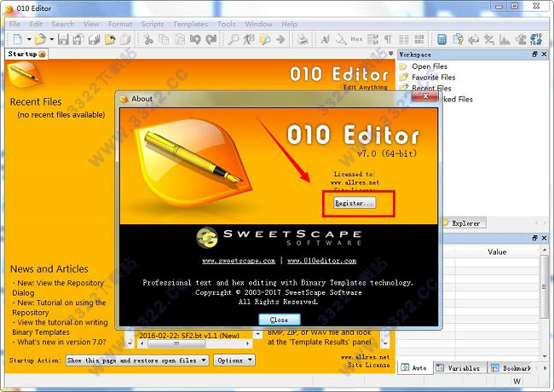
Task: Close the Workspace panel
Action: pyautogui.click(x=544, y=55)
